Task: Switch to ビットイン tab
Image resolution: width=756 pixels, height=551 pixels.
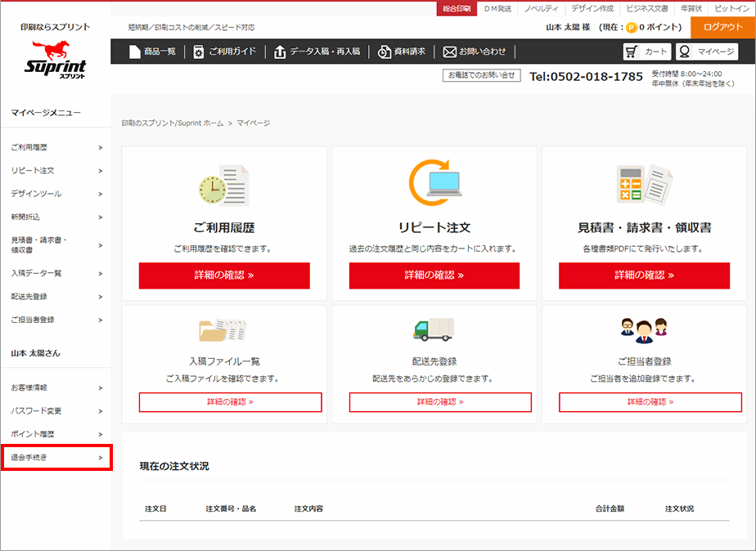Action: [x=732, y=9]
